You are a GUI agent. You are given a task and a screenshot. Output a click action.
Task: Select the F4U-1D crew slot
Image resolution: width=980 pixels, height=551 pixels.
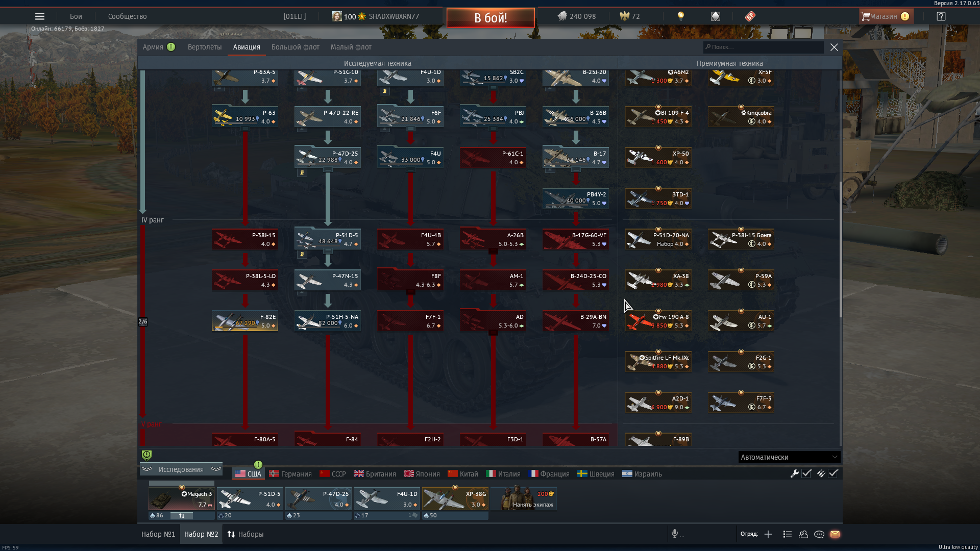(x=387, y=498)
